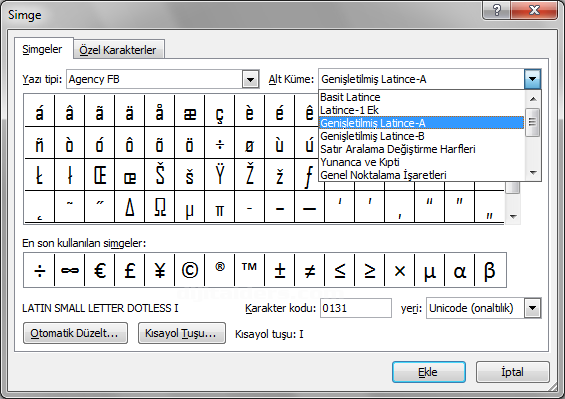Select the é character cell

click(279, 111)
